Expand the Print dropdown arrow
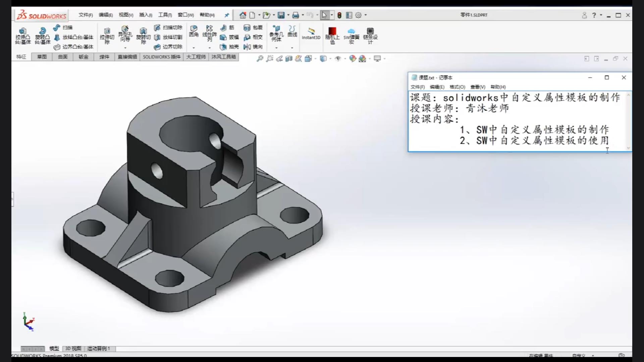 click(303, 15)
